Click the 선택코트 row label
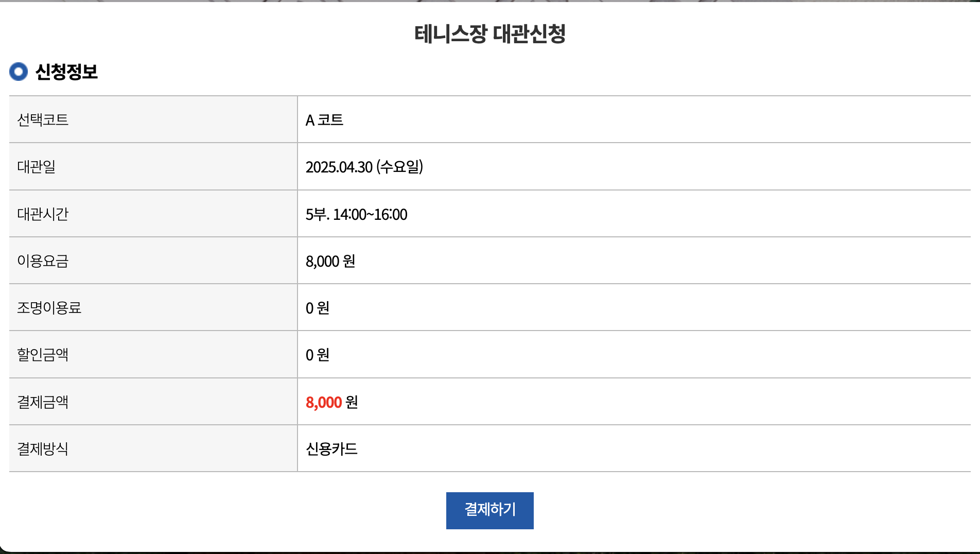Image resolution: width=980 pixels, height=554 pixels. (x=43, y=120)
